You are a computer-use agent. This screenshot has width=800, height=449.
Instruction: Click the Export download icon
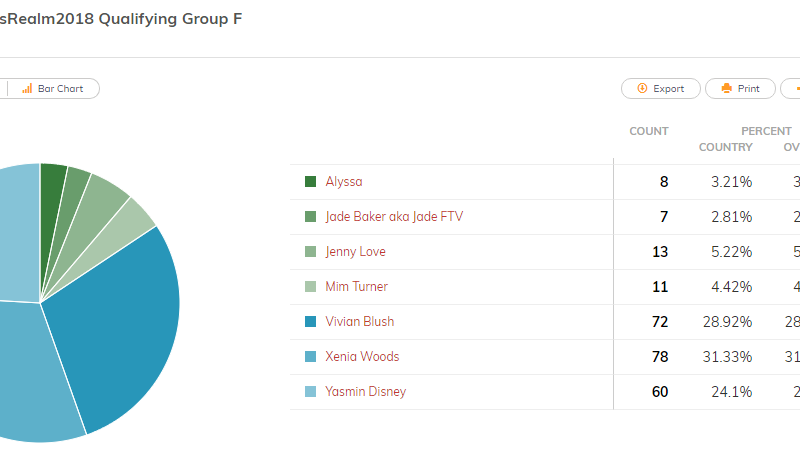click(642, 88)
